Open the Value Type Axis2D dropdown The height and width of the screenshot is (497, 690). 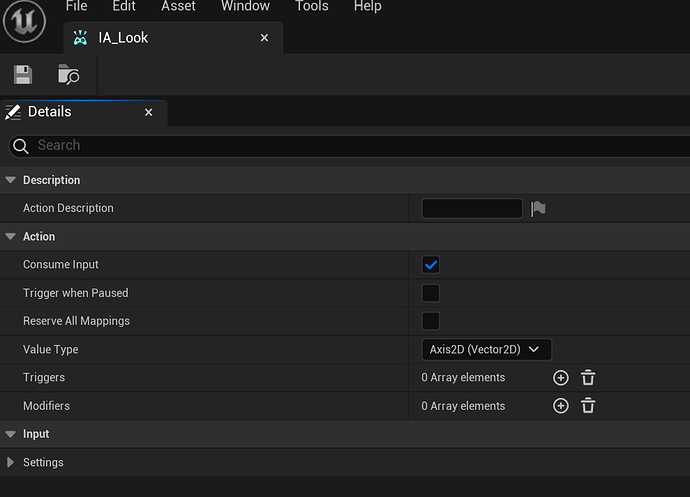click(486, 349)
